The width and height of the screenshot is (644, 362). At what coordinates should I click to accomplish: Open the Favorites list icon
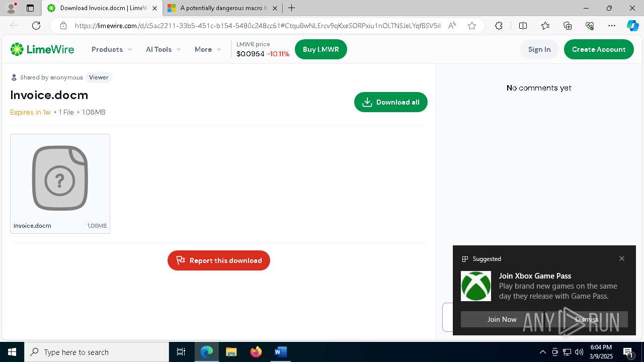click(x=545, y=26)
